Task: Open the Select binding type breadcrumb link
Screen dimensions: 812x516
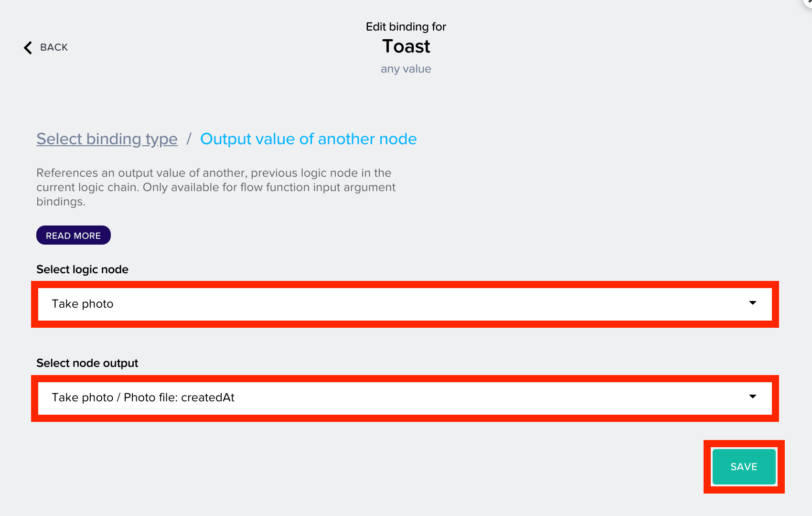Action: (x=107, y=139)
